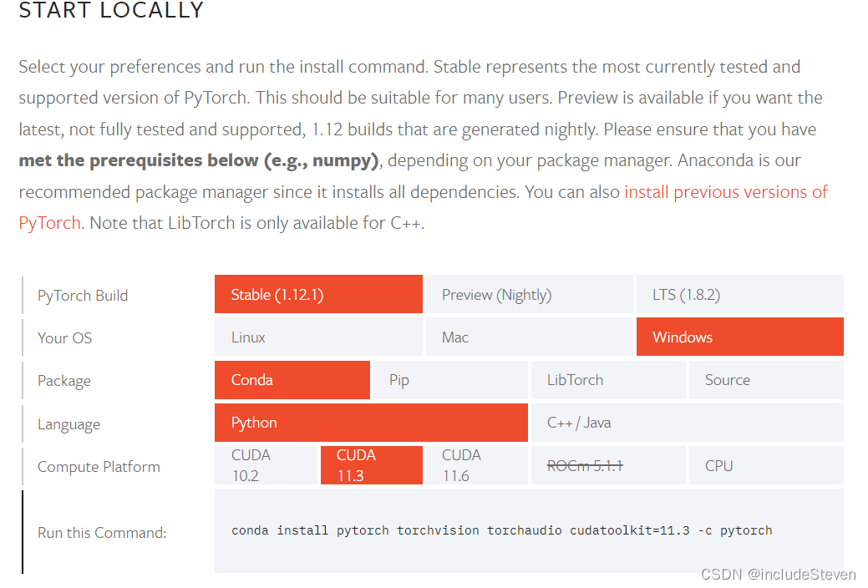This screenshot has width=868, height=588.
Task: Pick Linux as your OS
Action: (318, 337)
